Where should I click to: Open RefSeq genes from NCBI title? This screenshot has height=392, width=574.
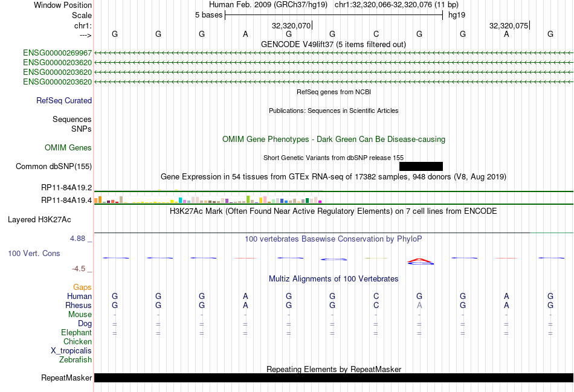tap(334, 92)
